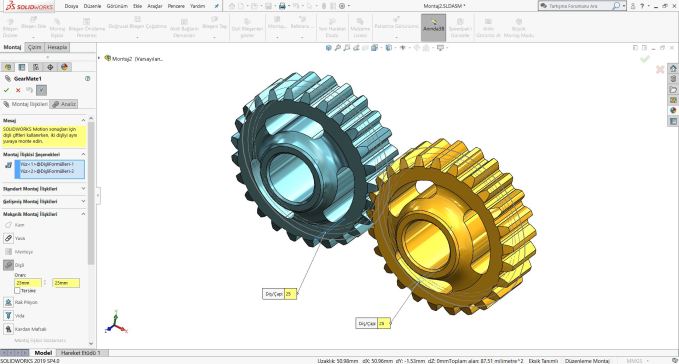Toggle the Ters (reverse) checkbox
The width and height of the screenshot is (679, 364).
(17, 291)
